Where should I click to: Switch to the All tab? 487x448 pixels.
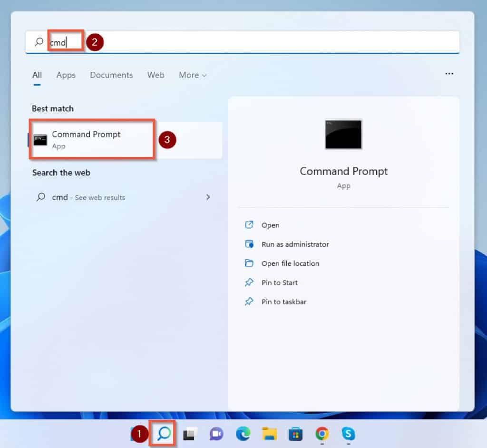37,75
